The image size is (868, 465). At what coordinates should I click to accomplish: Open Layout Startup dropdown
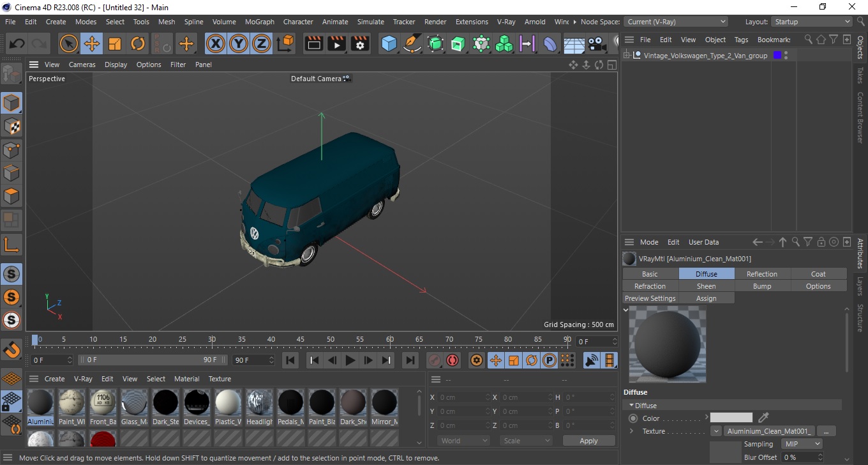tap(811, 22)
